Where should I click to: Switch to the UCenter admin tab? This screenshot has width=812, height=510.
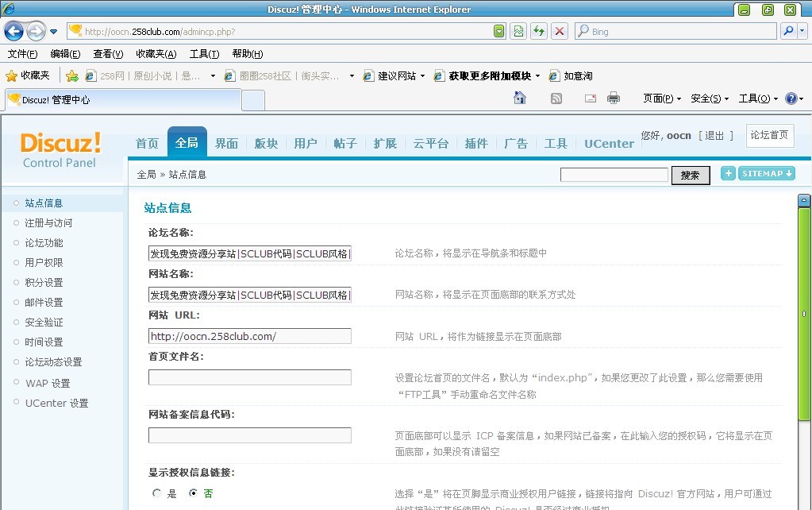coord(609,144)
